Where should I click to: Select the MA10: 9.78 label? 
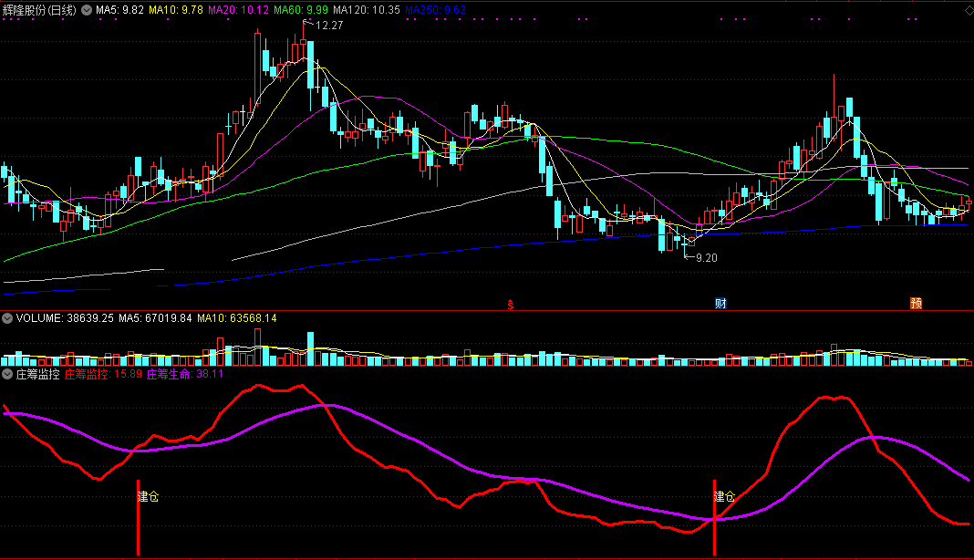176,10
